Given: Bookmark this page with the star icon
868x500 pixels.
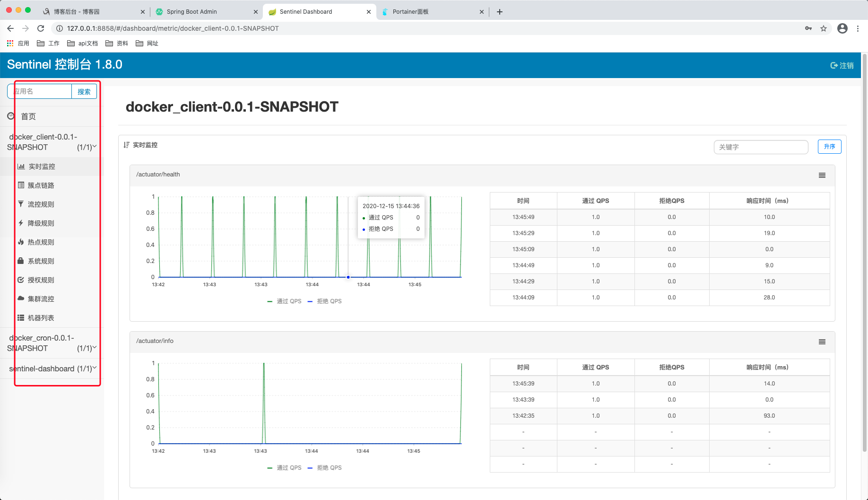Looking at the screenshot, I should 824,28.
